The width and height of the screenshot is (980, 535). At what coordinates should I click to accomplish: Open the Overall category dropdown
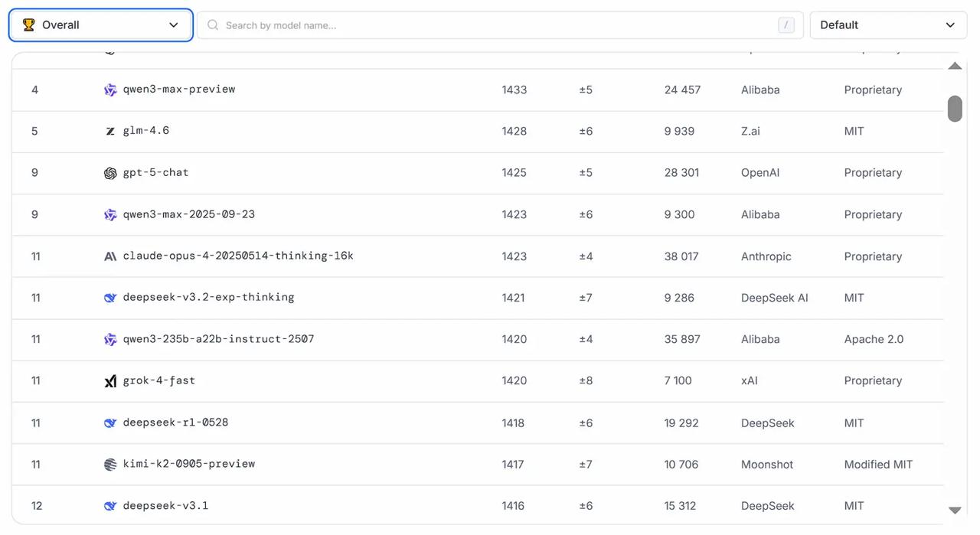pos(100,25)
